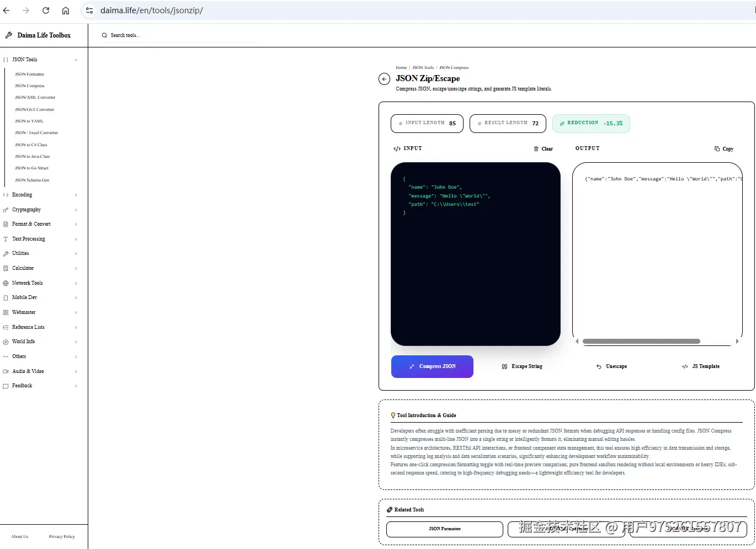Click the output horizontal scrollbar thumb

(x=641, y=342)
